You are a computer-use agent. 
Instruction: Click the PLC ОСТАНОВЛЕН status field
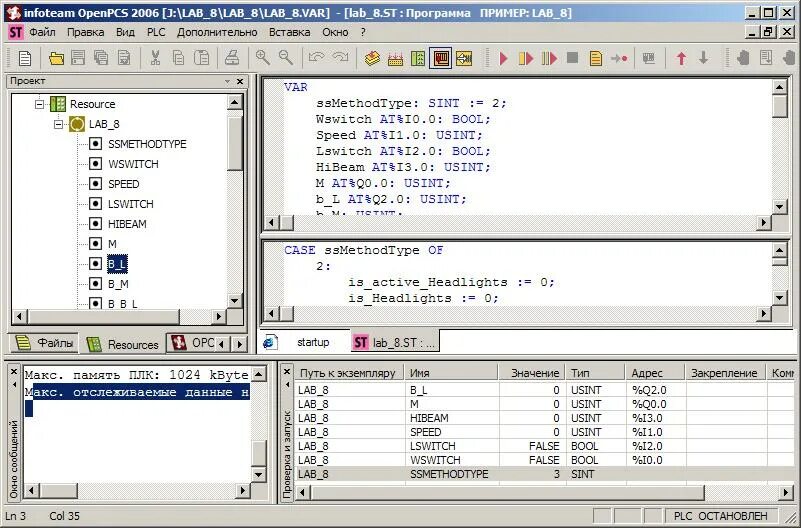point(720,516)
